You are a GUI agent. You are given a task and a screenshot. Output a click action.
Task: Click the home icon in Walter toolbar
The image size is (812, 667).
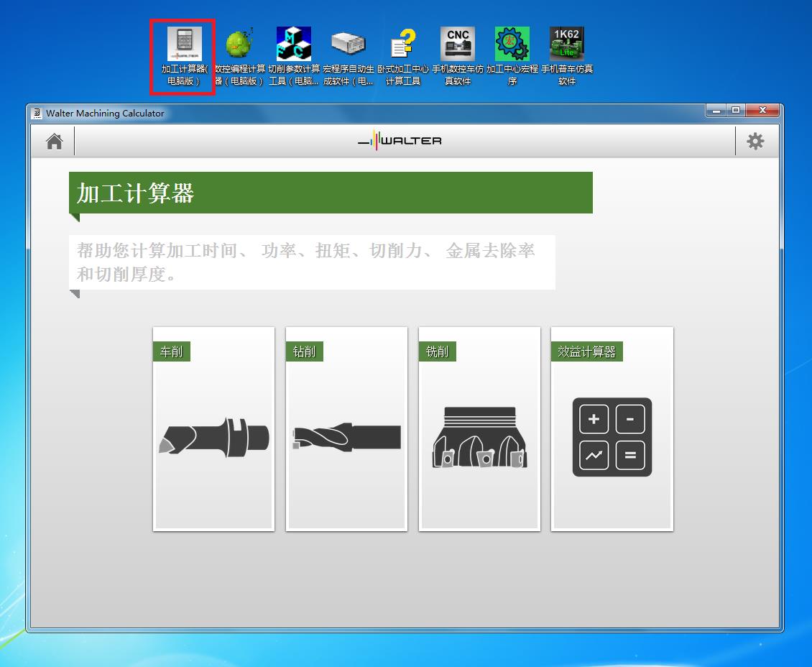[x=54, y=142]
